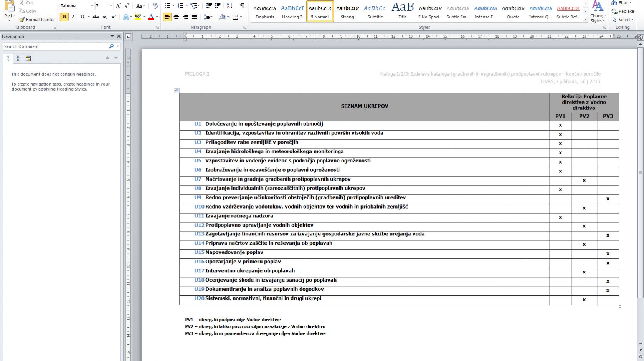The width and height of the screenshot is (644, 361).
Task: Switch to Browse Headings tab in Navigation
Action: point(8,58)
